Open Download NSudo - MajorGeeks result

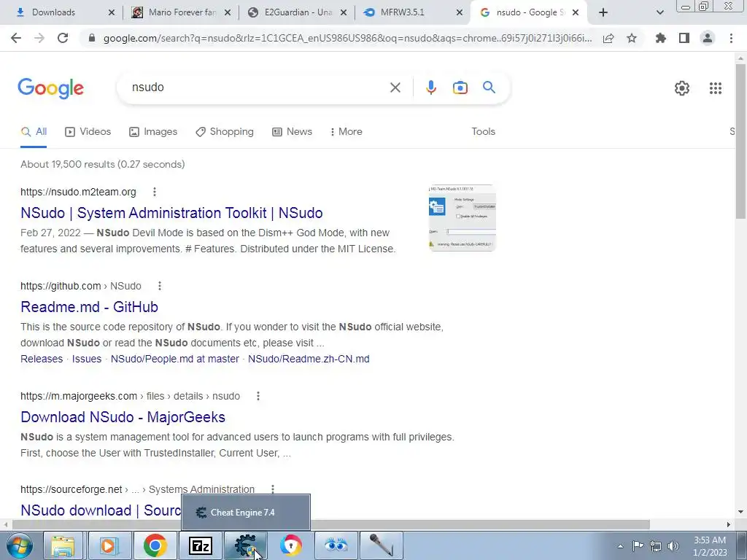[123, 416]
